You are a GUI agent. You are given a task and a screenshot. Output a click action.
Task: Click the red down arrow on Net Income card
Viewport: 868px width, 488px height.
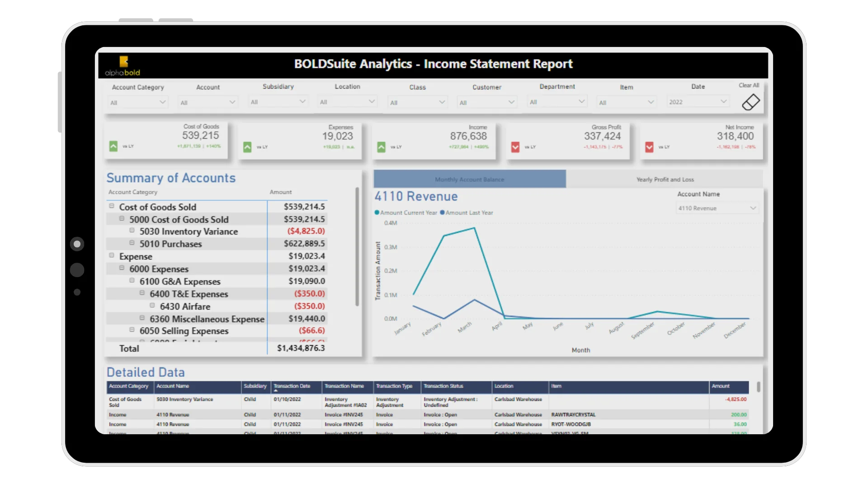pyautogui.click(x=649, y=147)
